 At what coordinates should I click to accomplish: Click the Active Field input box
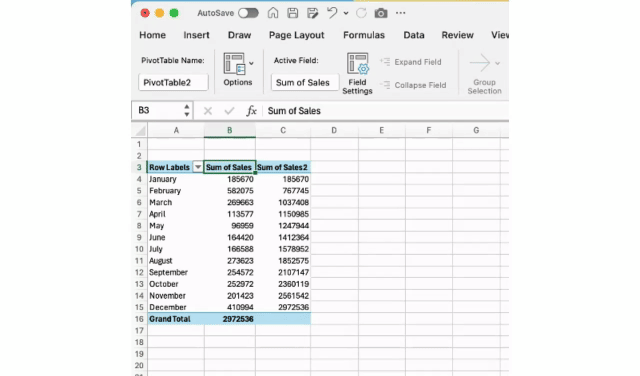305,82
